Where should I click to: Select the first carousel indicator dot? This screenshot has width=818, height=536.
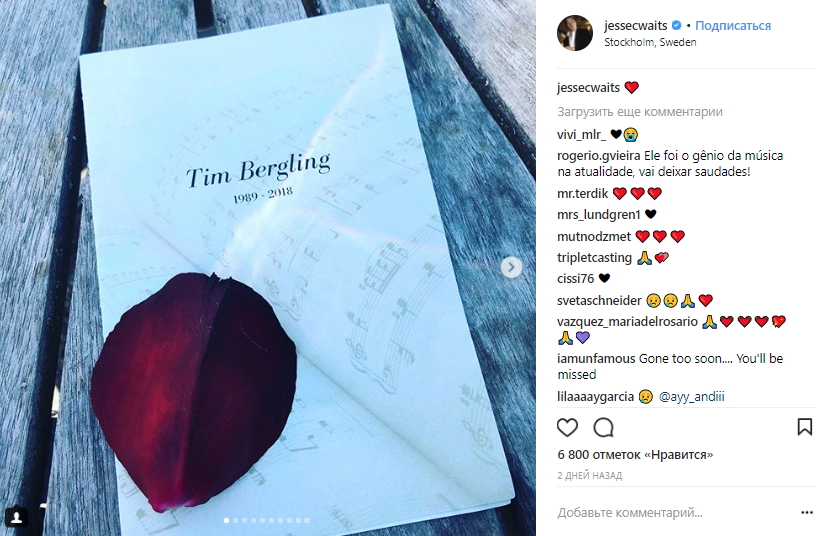tap(227, 520)
